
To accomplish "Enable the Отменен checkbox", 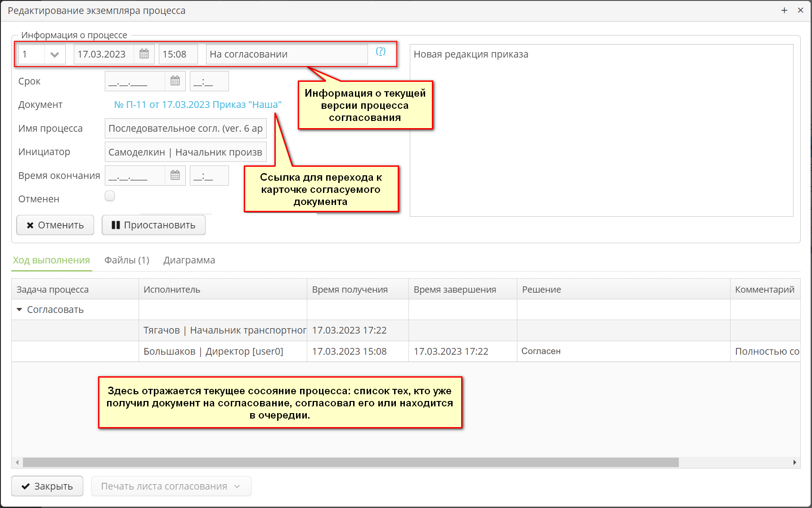I will click(x=109, y=196).
